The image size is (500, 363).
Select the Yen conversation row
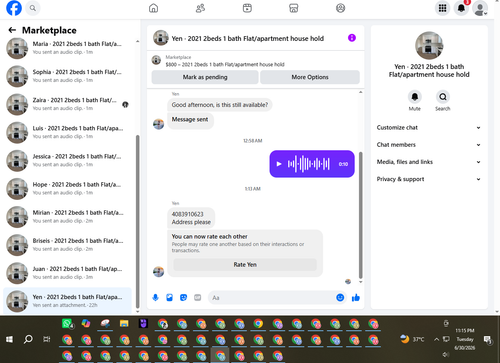[x=67, y=301]
